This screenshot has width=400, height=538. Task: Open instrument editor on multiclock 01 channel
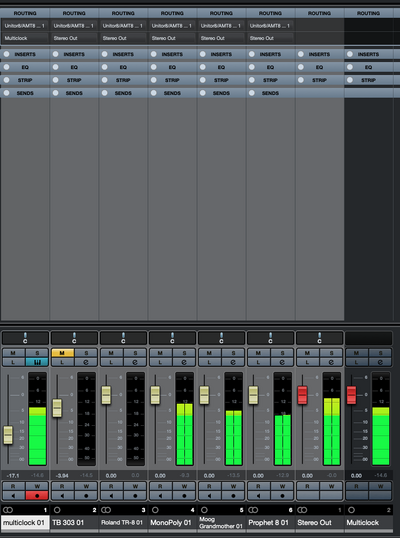(x=37, y=362)
